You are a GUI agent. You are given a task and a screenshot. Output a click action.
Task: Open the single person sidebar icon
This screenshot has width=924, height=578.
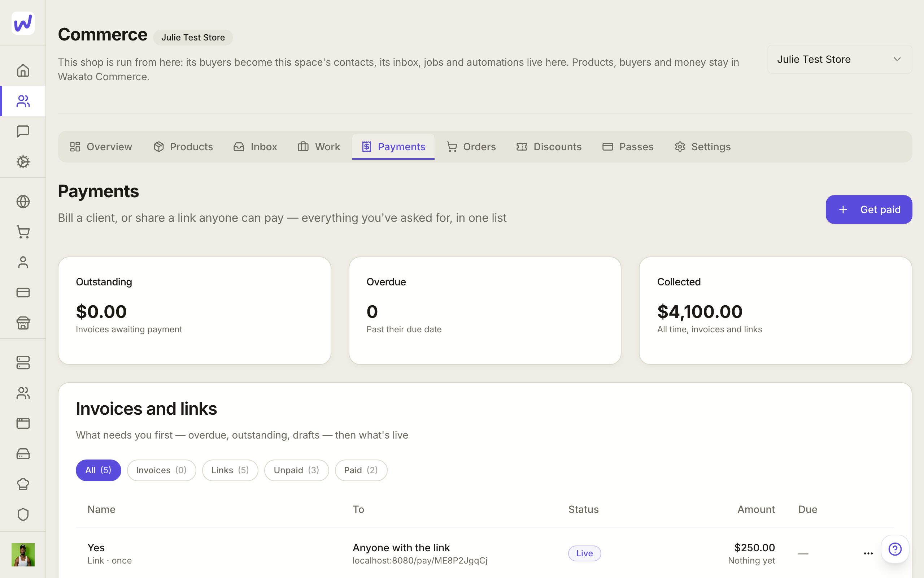coord(23,262)
